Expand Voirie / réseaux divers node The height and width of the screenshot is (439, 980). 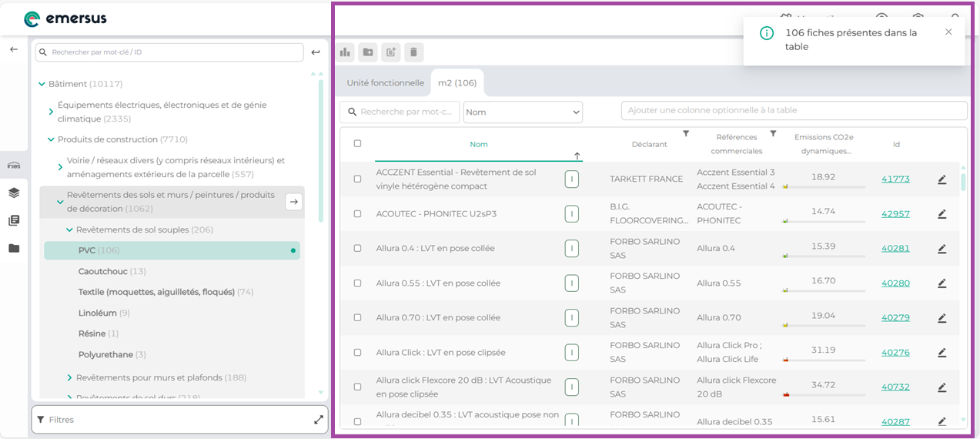(60, 167)
